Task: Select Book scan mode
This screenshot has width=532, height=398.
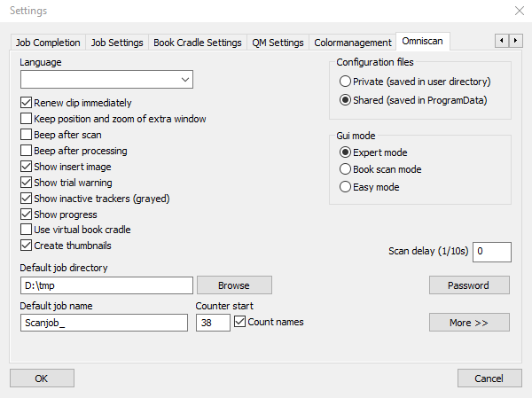Action: (345, 169)
